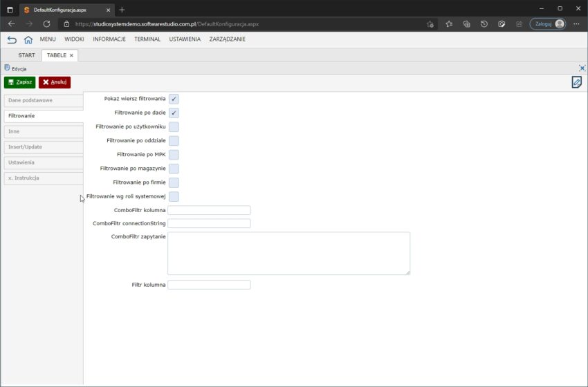Uncheck Pokaż wiersz filtrowania checkbox
Screen dimensions: 588x387
point(174,99)
